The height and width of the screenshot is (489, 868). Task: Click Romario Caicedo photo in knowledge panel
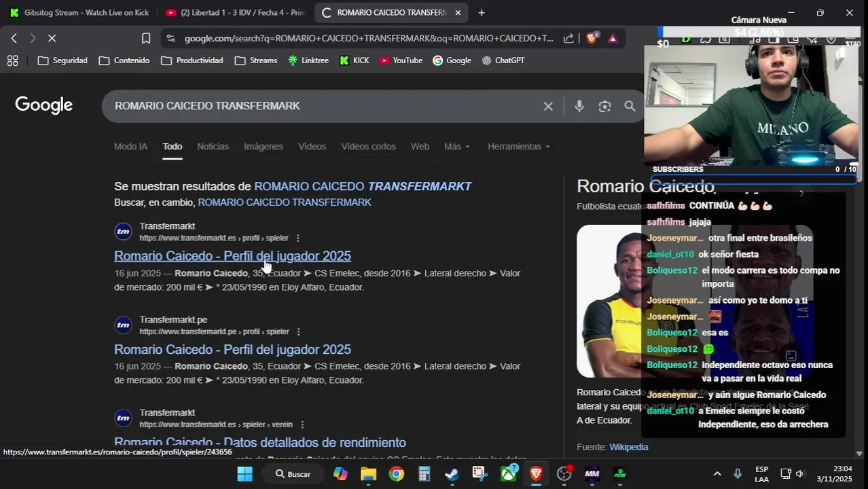(609, 301)
